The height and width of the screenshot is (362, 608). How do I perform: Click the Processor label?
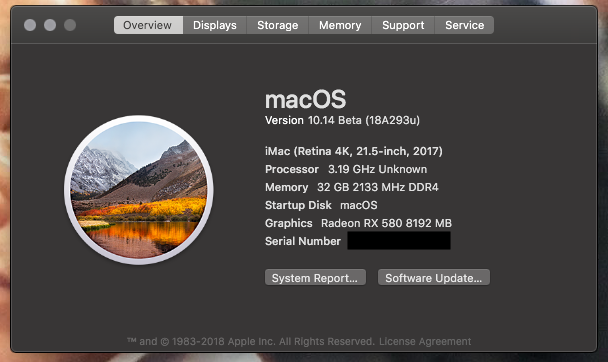coord(292,169)
